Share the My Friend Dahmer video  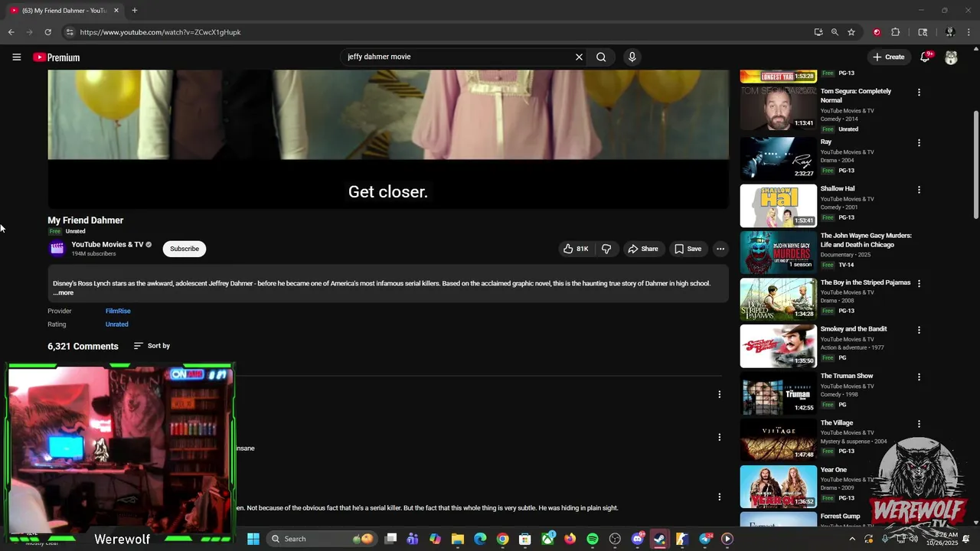click(642, 249)
